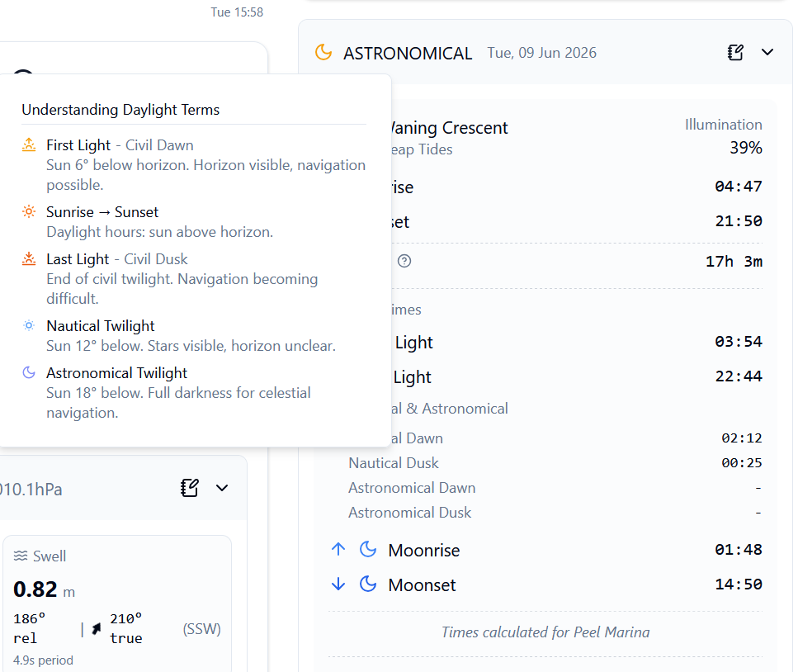Screen dimensions: 798x672
Task: Click the daylight duration help question-mark icon
Action: point(404,261)
